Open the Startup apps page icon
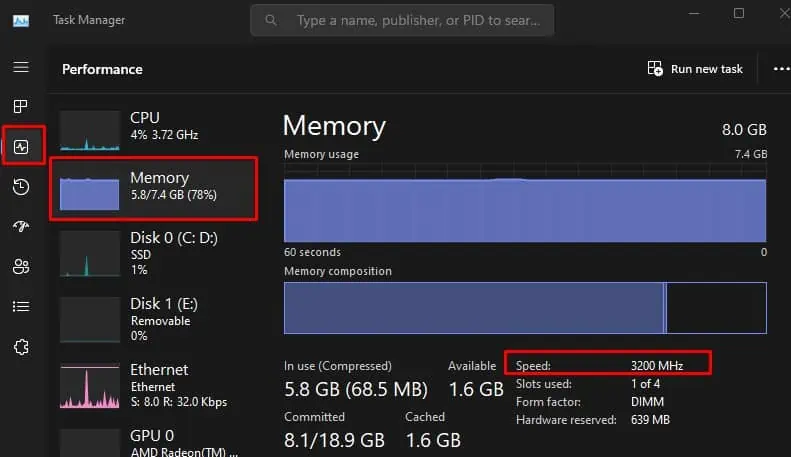This screenshot has width=791, height=457. pos(21,226)
